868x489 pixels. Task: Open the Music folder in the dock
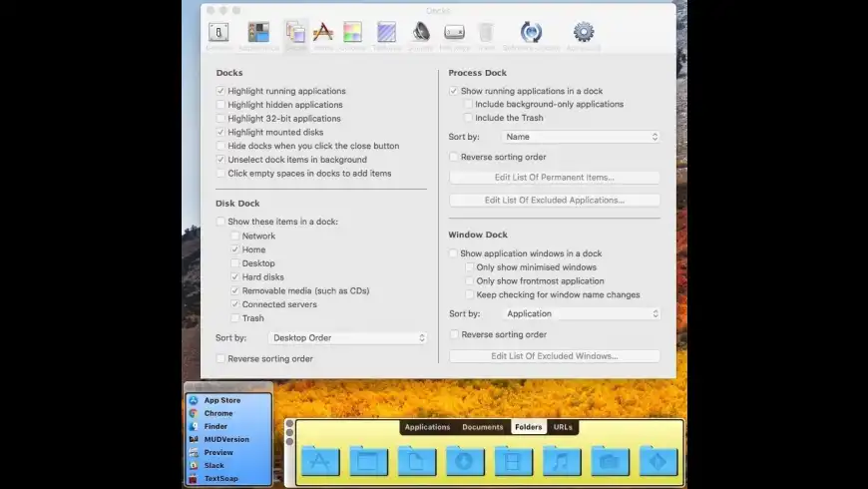tap(562, 461)
